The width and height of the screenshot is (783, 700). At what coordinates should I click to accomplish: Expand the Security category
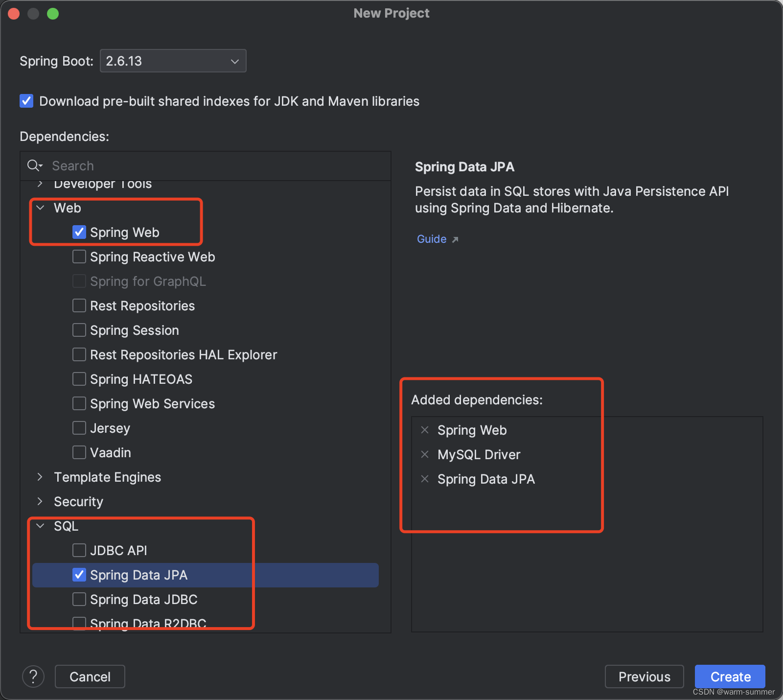click(41, 501)
